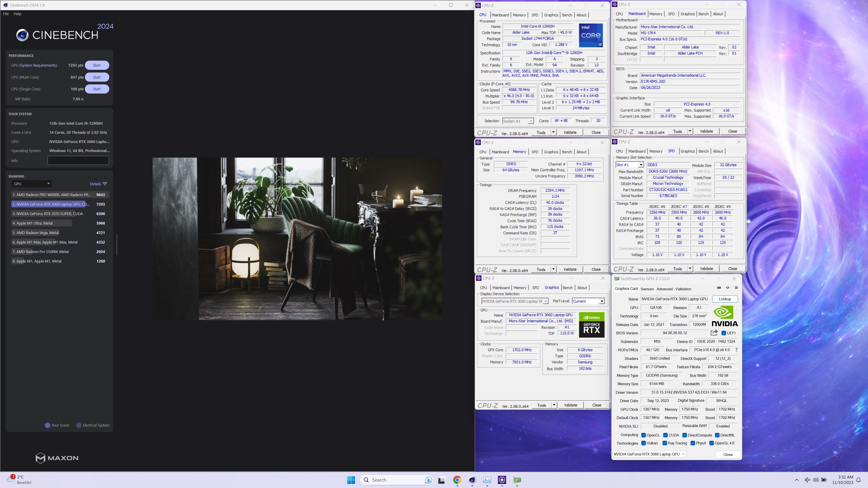Click the Maxon logo in Cinebench
The image size is (868, 488).
tap(57, 458)
